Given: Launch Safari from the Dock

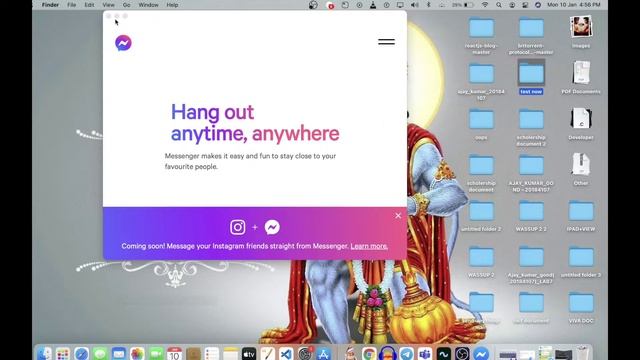Looking at the screenshot, I should click(81, 353).
